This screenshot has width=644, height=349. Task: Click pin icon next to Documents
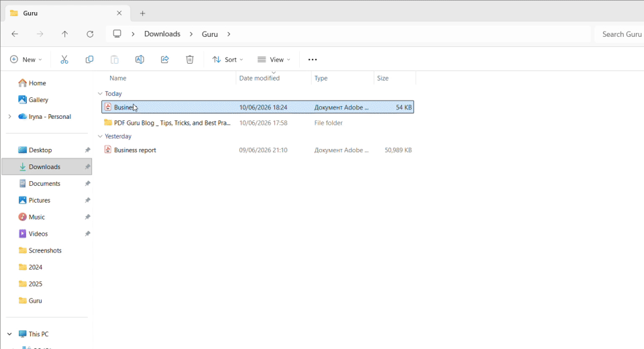tap(87, 183)
